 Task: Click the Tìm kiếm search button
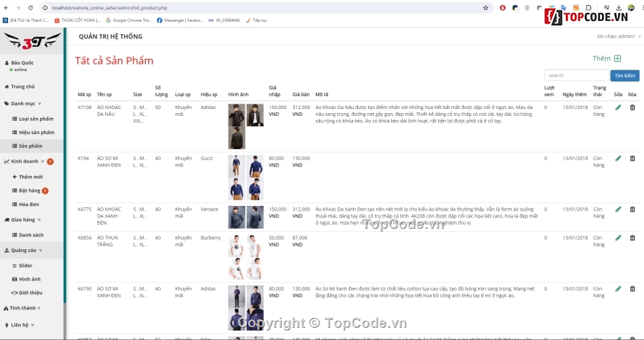coord(625,75)
